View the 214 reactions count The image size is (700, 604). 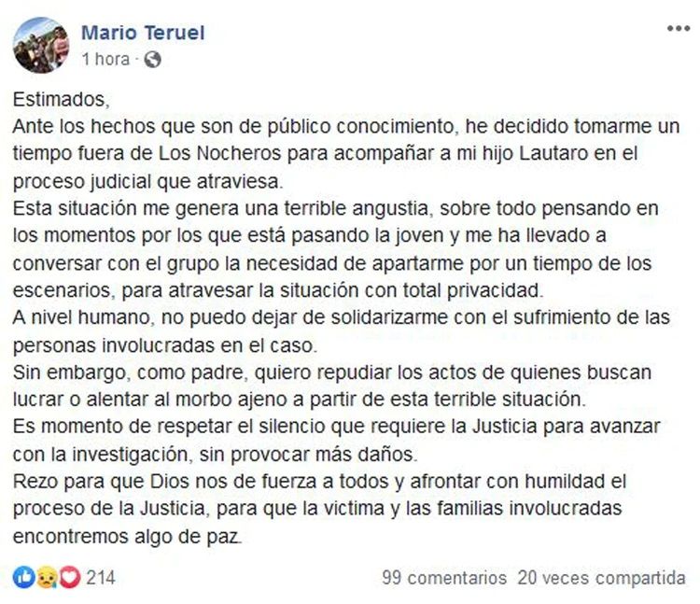click(x=101, y=578)
